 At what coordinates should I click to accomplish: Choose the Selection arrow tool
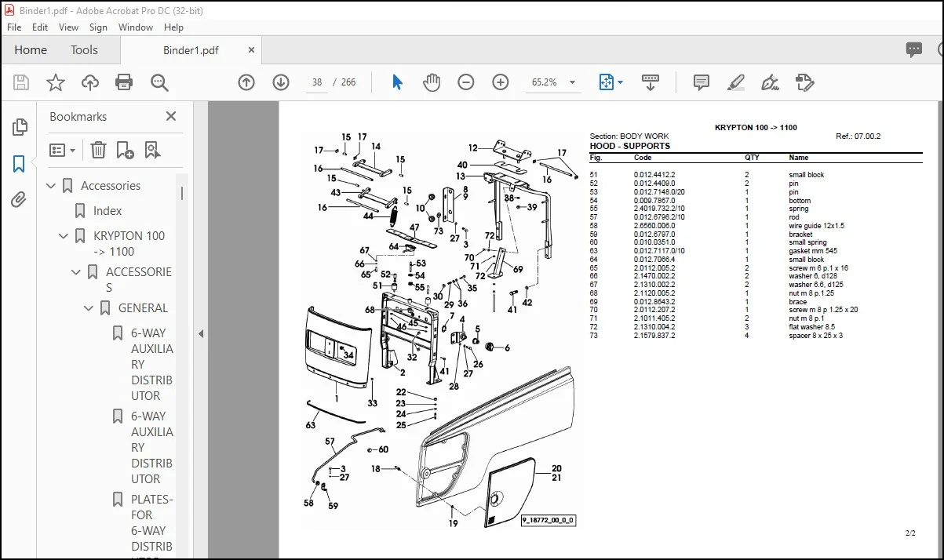click(397, 82)
